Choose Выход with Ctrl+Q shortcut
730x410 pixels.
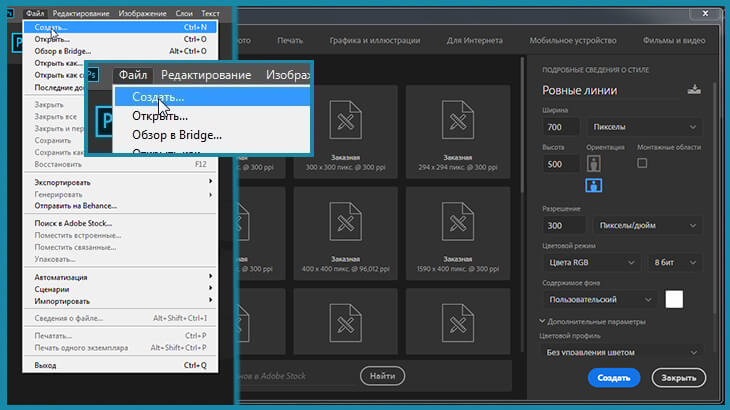pos(121,365)
